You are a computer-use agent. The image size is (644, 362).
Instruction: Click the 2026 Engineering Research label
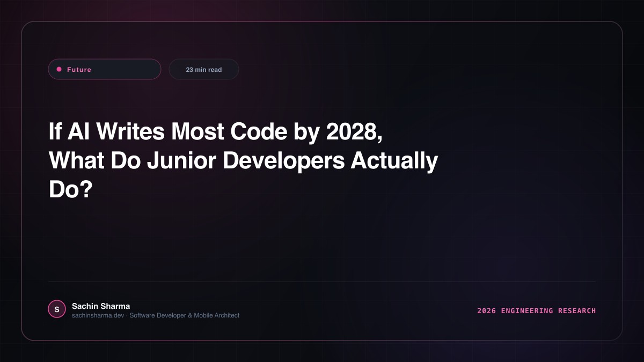537,311
